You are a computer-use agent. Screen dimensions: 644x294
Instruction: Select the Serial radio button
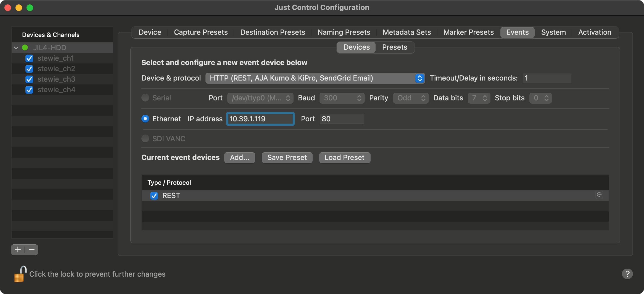(145, 98)
